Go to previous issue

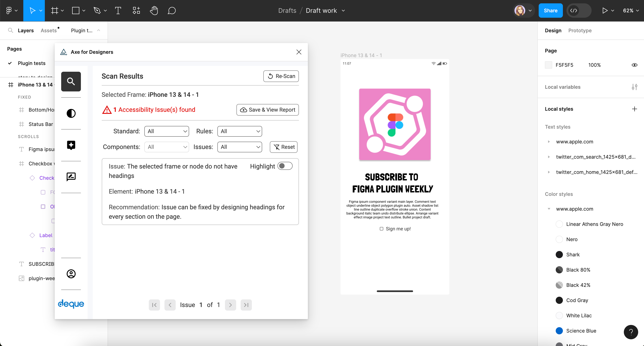(170, 305)
